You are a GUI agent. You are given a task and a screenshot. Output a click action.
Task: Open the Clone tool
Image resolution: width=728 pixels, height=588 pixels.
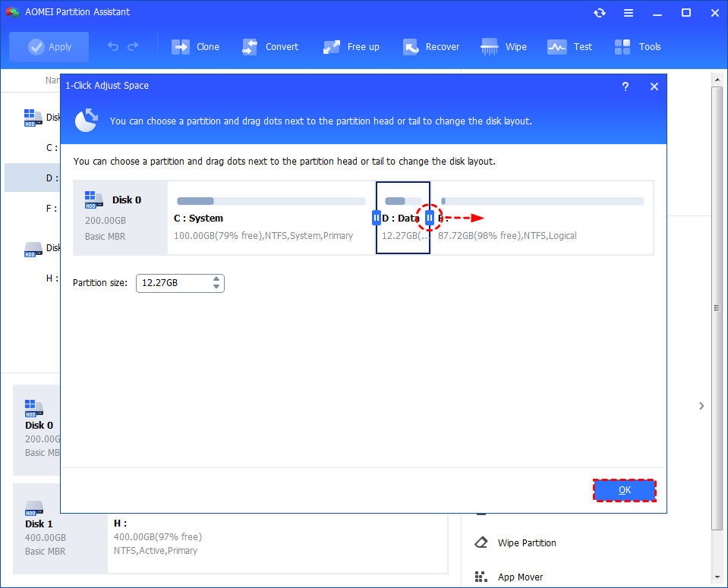[x=195, y=47]
